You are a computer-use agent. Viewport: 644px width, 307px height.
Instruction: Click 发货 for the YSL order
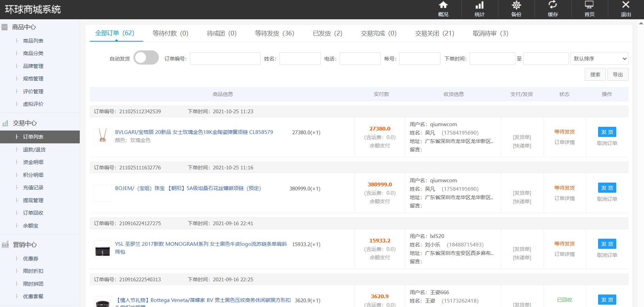(x=607, y=244)
